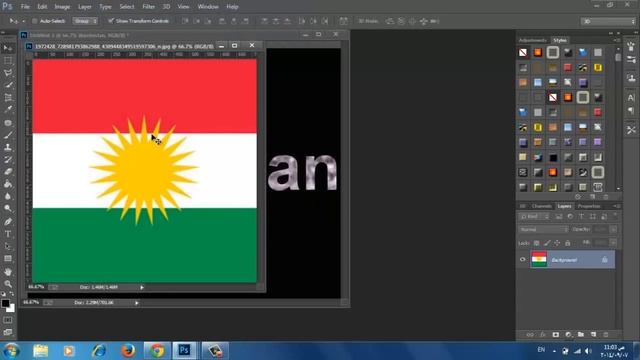This screenshot has height=360, width=640.
Task: Create new fill or adjustment layer
Action: (x=568, y=335)
